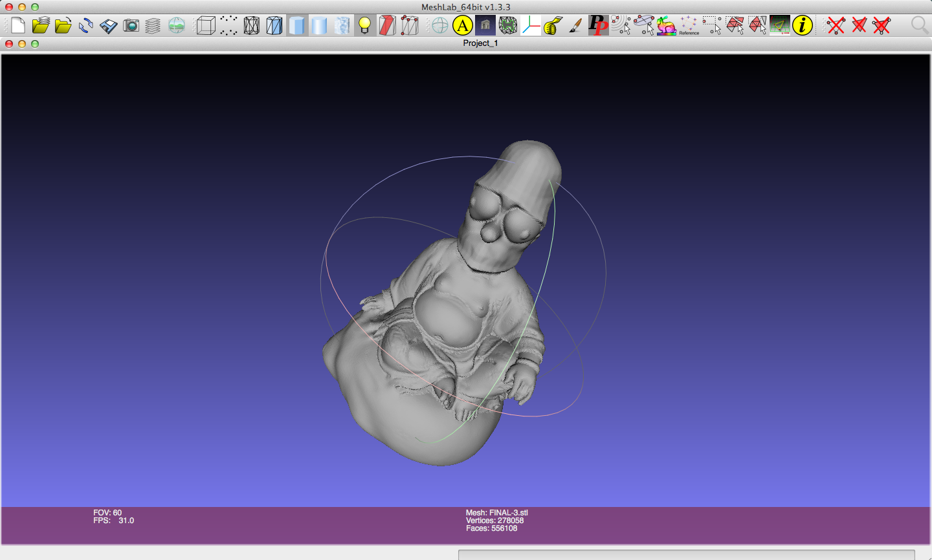Screen dimensions: 932x560
Task: Click the rainbow bunny icon
Action: (667, 26)
